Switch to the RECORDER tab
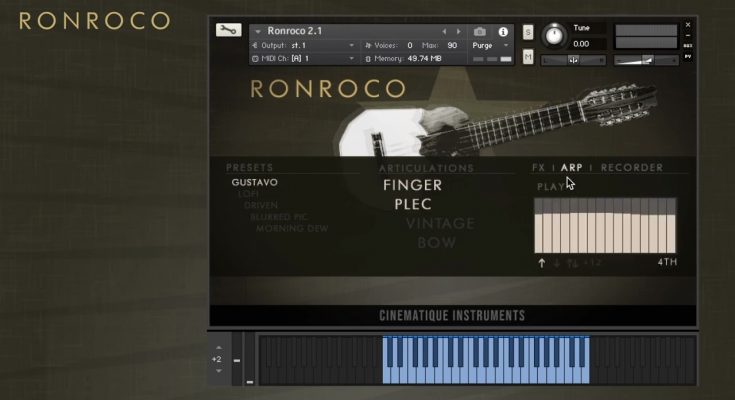 632,168
